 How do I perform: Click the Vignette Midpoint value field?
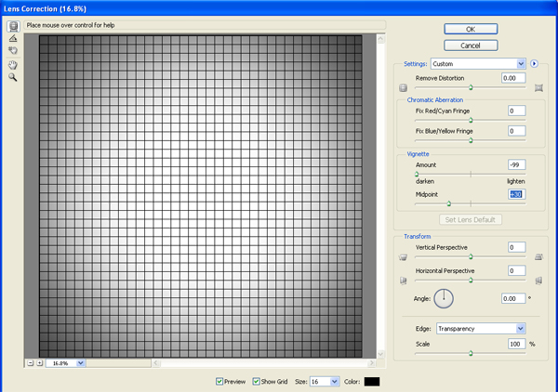[x=517, y=194]
